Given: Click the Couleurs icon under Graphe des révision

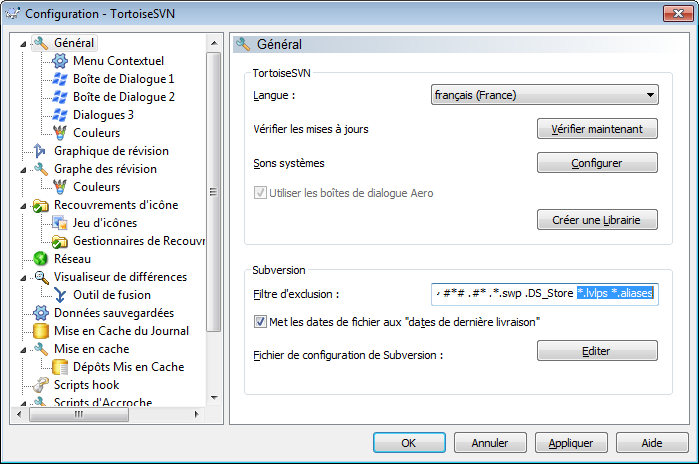Looking at the screenshot, I should tap(60, 187).
